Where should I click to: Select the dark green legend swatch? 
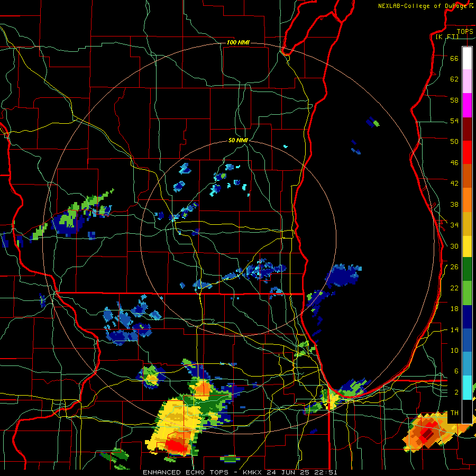point(467,269)
